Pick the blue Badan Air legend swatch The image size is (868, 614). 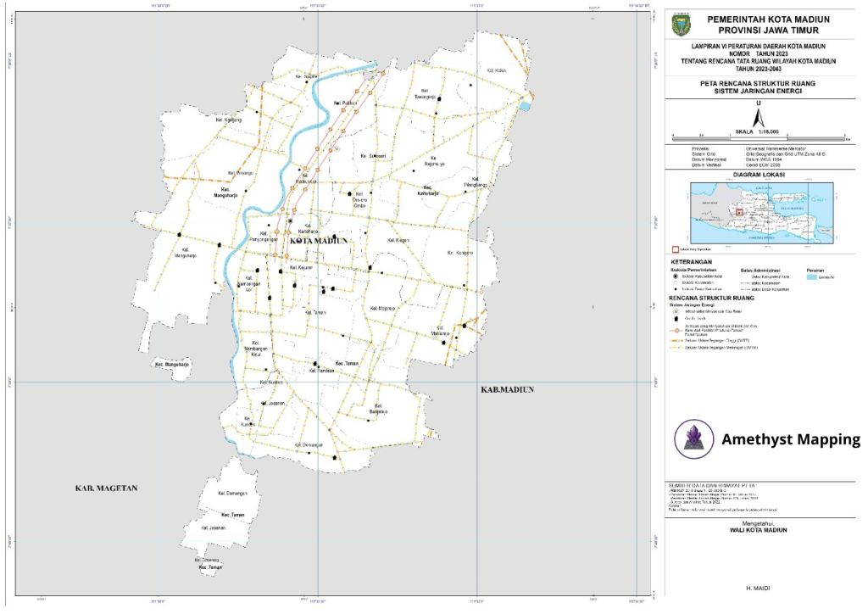(x=811, y=276)
